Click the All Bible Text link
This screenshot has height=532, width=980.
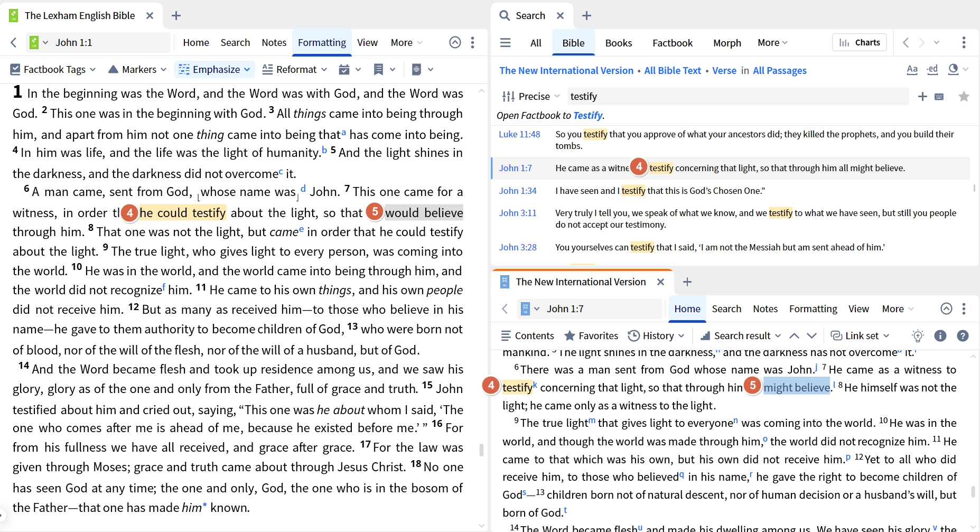[673, 70]
